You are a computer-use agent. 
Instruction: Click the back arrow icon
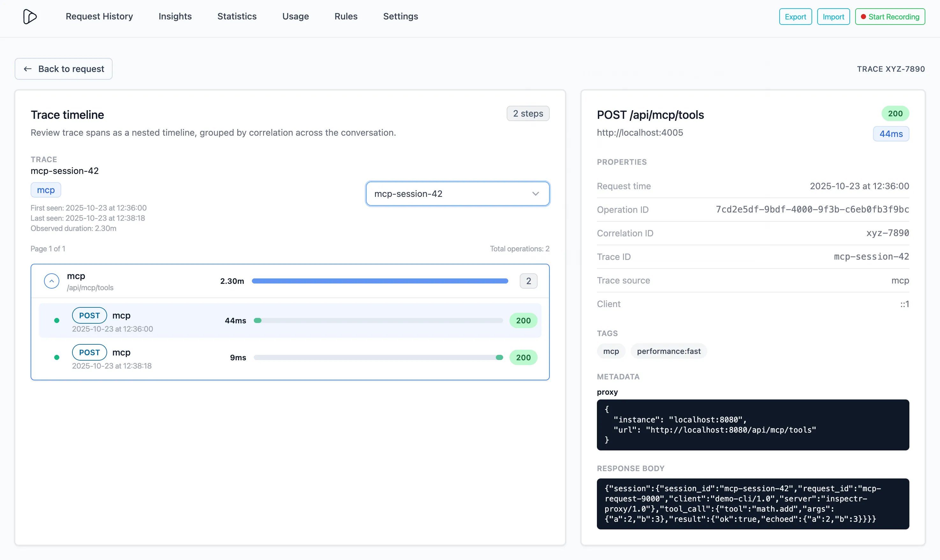(x=27, y=69)
